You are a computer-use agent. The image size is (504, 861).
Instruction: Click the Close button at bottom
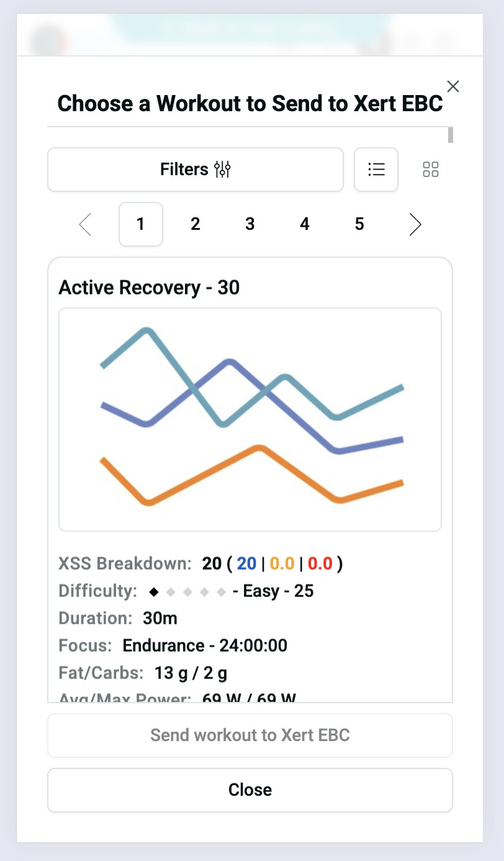(250, 790)
